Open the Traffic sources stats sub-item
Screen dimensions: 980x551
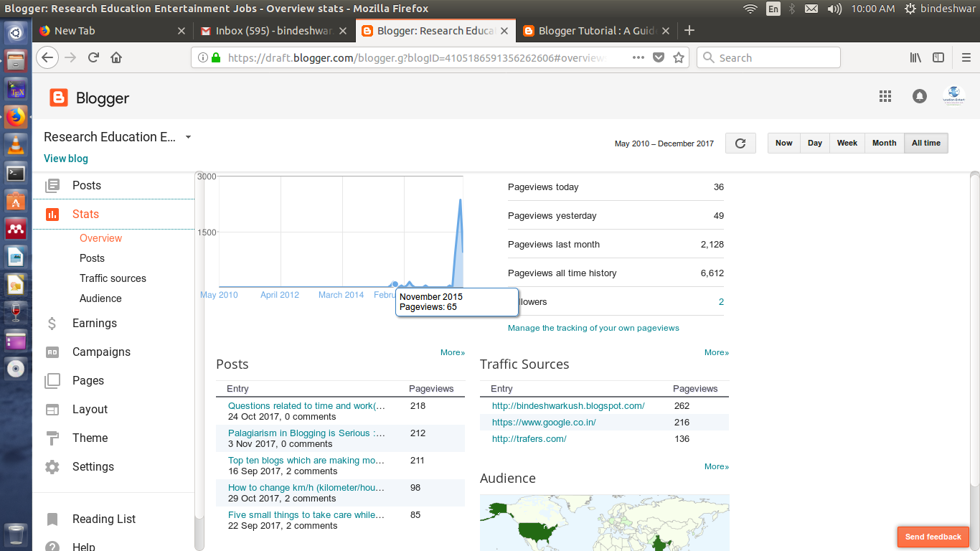click(x=113, y=278)
